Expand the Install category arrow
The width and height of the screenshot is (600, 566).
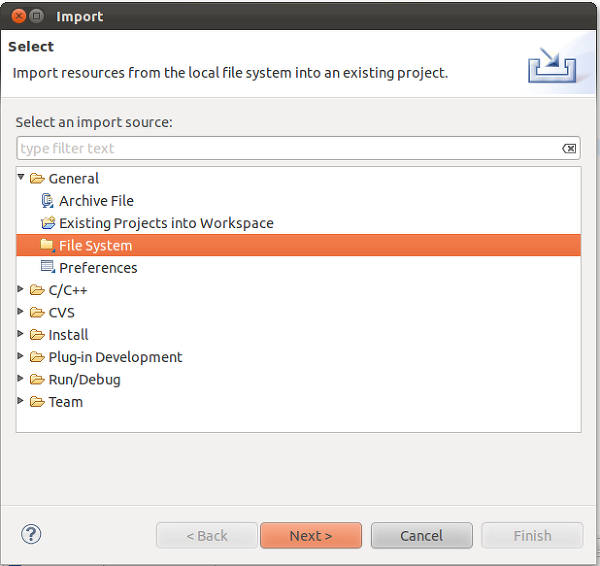(21, 333)
